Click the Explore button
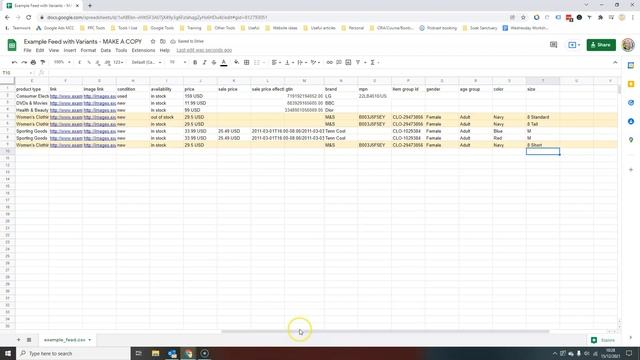Screen dimensions: 640x360 (x=603, y=340)
